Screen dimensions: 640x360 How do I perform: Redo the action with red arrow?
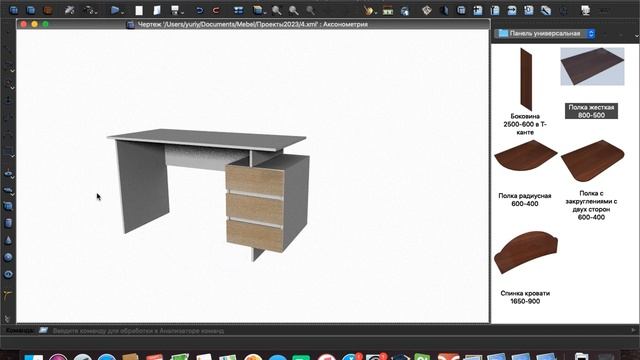click(x=216, y=10)
